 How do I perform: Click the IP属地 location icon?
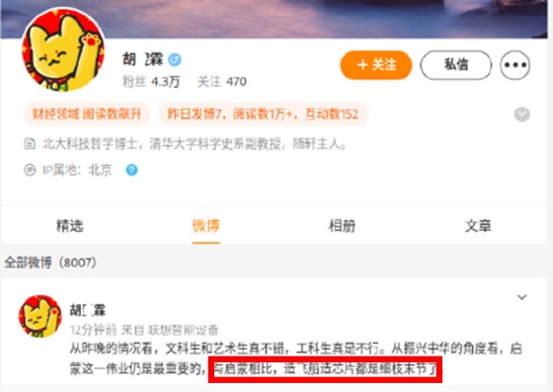(30, 170)
